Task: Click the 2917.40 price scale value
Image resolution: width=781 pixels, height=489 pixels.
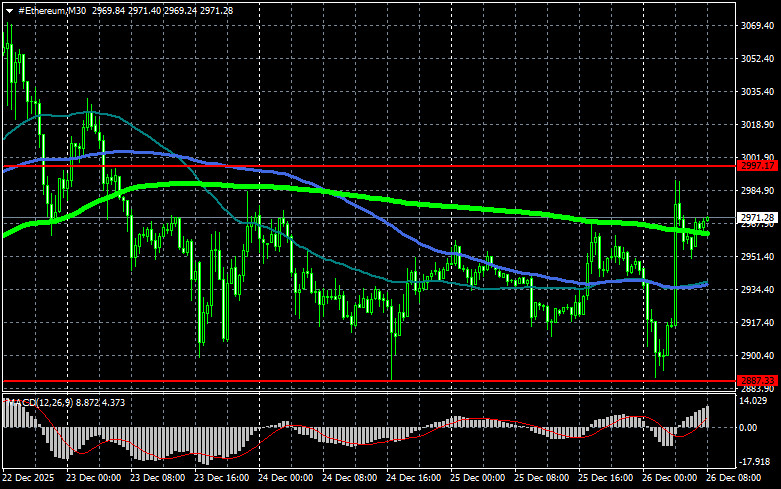Action: [x=758, y=323]
